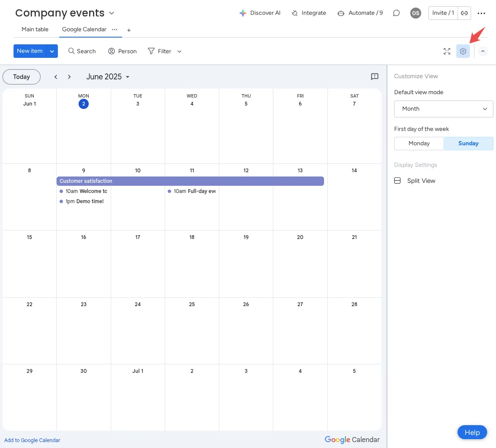Expand the Company events title dropdown
Viewport: 496px width, 448px height.
(x=112, y=13)
